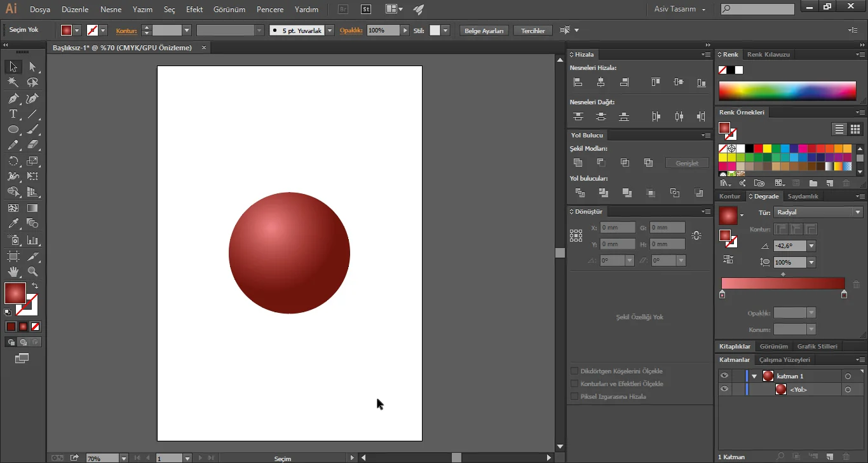
Task: Click the gradient slider bar
Action: tap(783, 284)
